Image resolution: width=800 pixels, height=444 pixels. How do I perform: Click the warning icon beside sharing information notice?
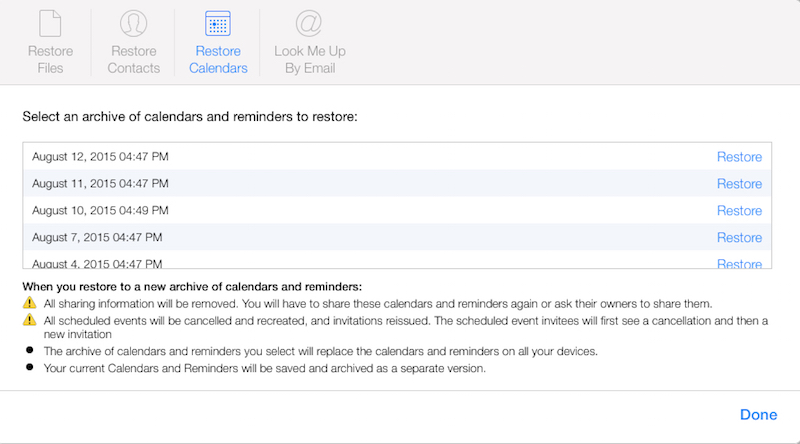coord(30,303)
